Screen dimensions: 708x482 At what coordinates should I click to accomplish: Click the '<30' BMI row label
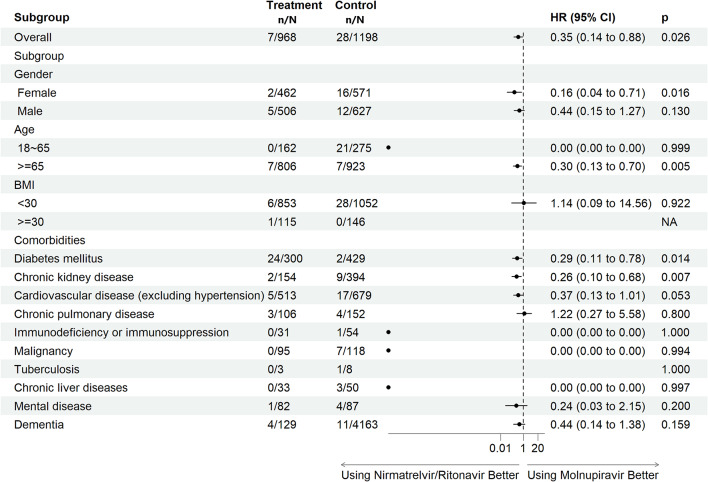pyautogui.click(x=27, y=203)
